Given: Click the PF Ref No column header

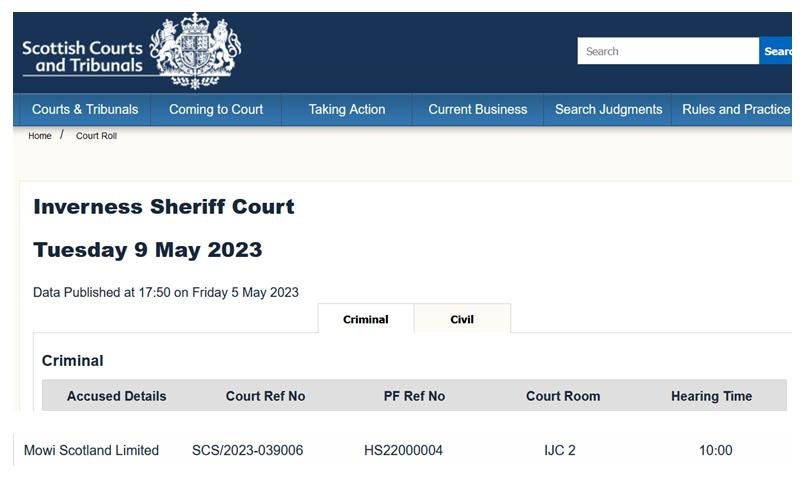Looking at the screenshot, I should point(414,396).
